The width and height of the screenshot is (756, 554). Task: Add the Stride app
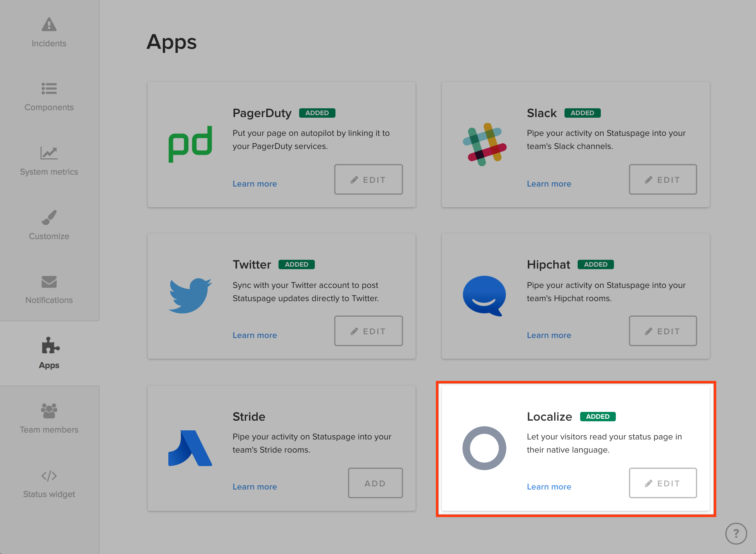375,483
